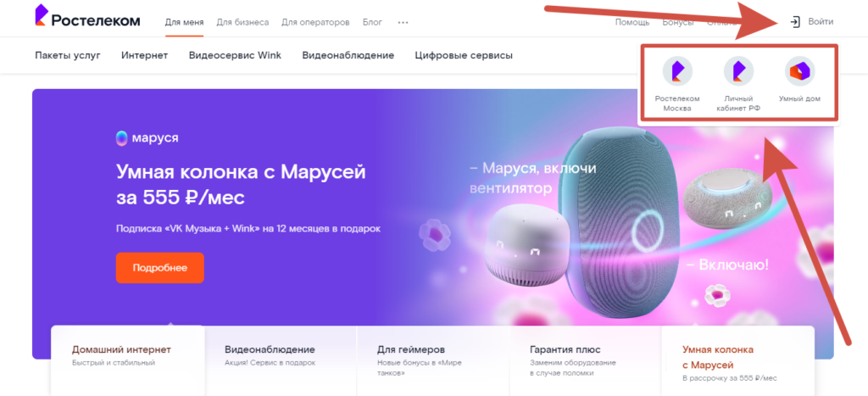Open the Ростелеком Москва icon
868x396 pixels.
677,71
